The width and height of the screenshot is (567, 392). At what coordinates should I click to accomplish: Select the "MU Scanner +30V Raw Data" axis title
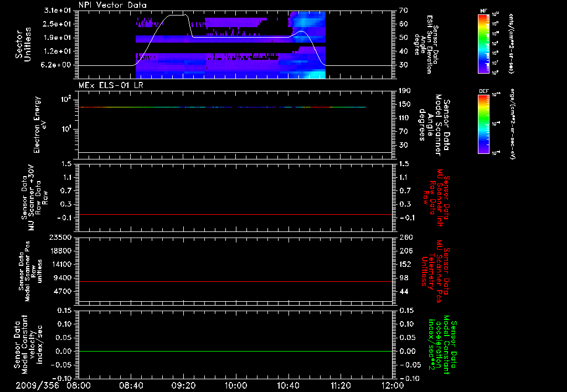click(34, 198)
